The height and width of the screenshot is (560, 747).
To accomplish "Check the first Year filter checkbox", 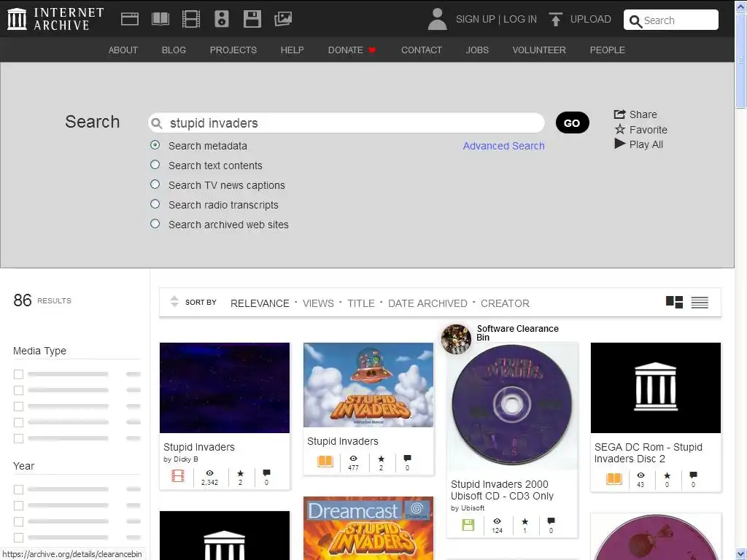I will click(x=18, y=489).
